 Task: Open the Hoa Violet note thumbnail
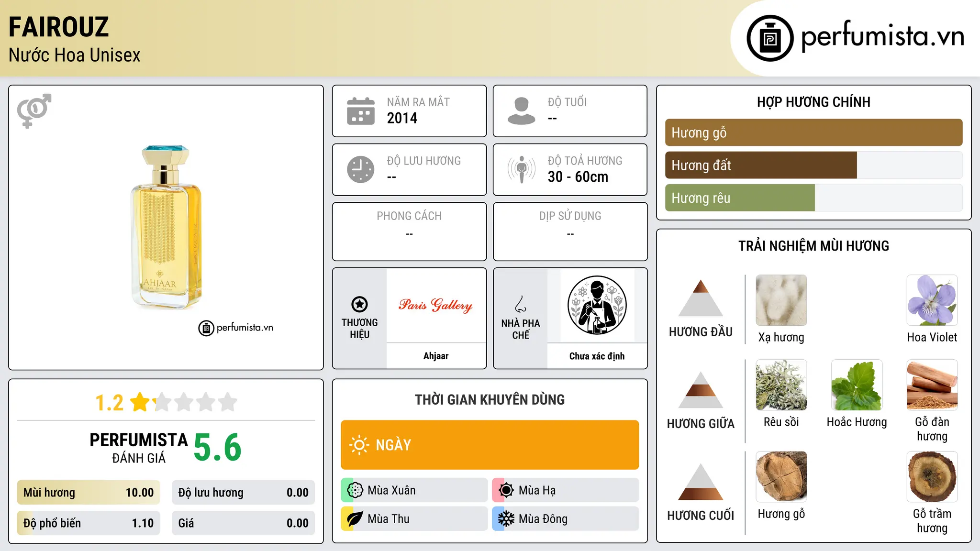tap(932, 300)
